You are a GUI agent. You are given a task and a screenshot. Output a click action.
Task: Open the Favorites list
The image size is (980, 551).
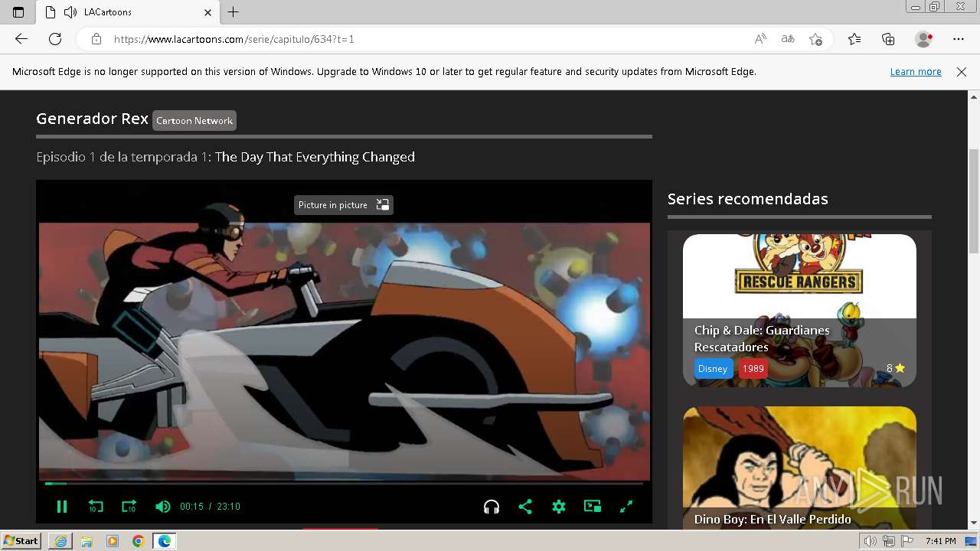(x=854, y=39)
